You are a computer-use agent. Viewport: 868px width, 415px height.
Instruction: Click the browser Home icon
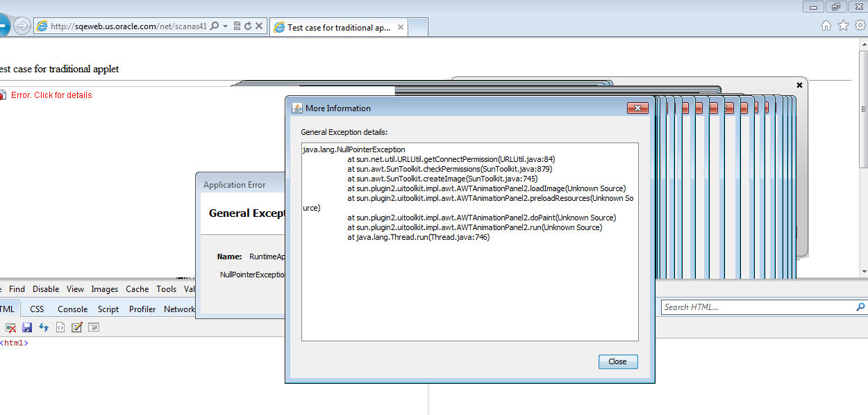pos(826,26)
